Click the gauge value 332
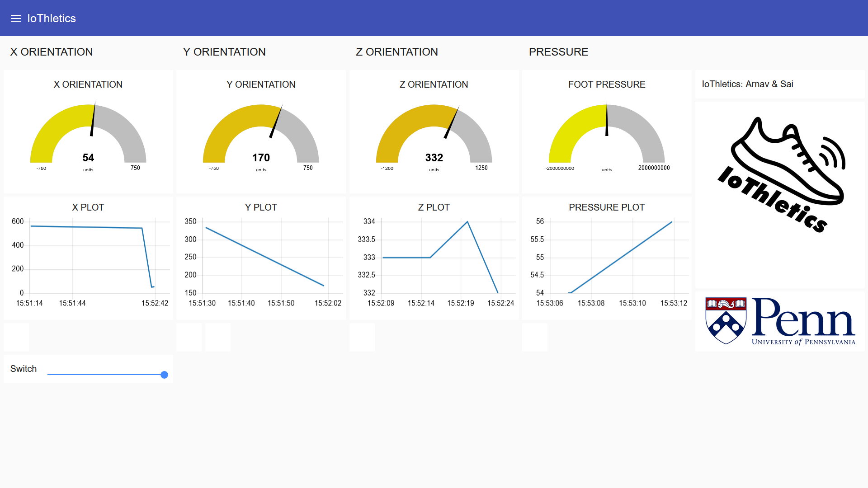The width and height of the screenshot is (868, 488). tap(434, 158)
